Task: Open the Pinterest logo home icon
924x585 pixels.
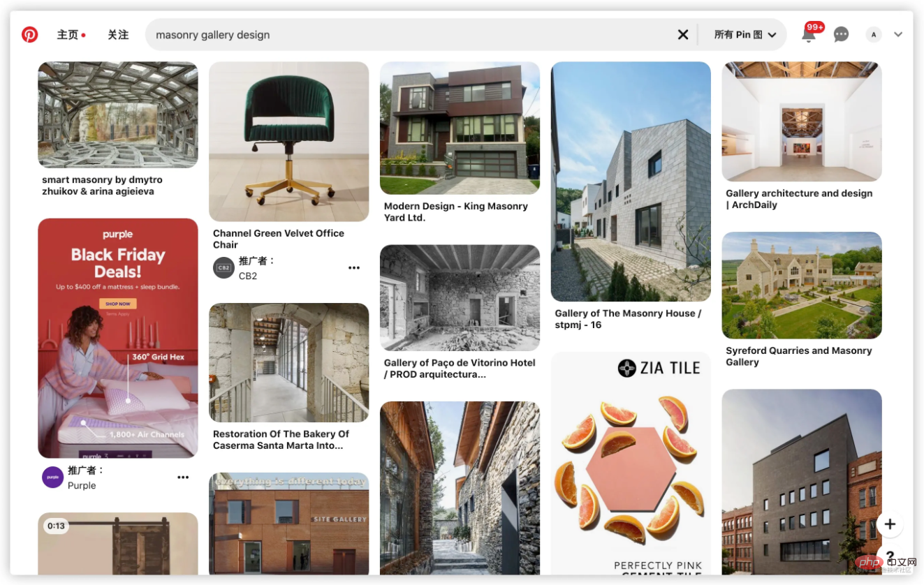Action: (30, 34)
